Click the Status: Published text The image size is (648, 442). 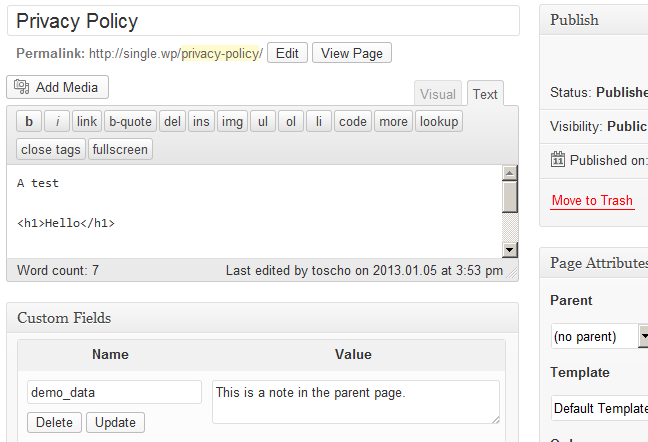(599, 92)
